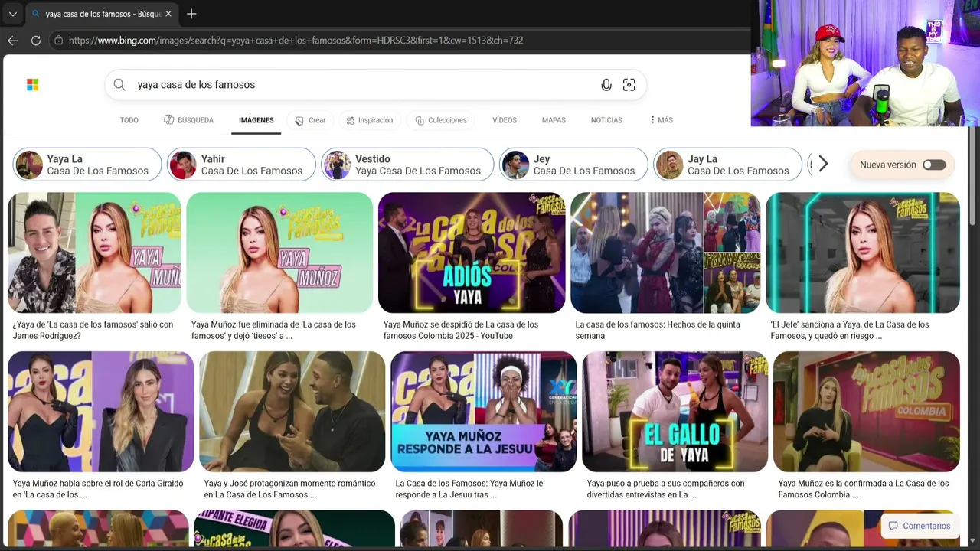The width and height of the screenshot is (980, 551).
Task: Open 'Yaya Muñoz le responde a La Jesuu' caption
Action: (x=469, y=489)
